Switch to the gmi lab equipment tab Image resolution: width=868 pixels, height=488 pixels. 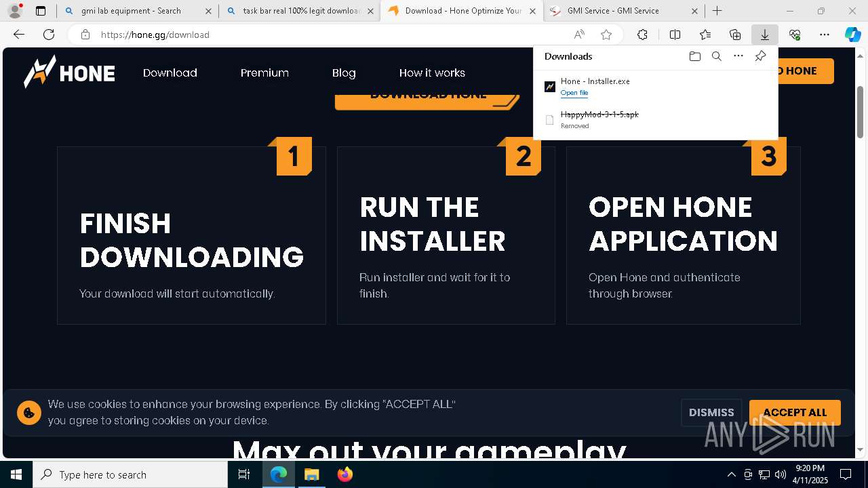tap(138, 11)
